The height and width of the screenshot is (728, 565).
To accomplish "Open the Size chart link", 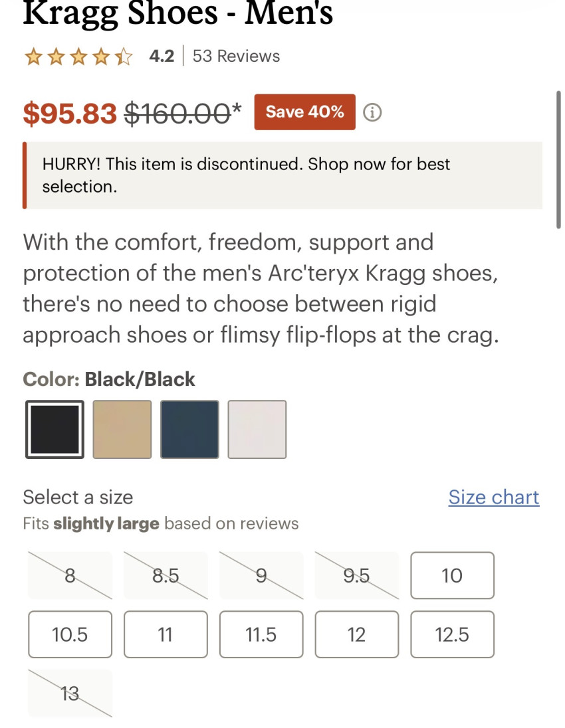I will click(494, 497).
